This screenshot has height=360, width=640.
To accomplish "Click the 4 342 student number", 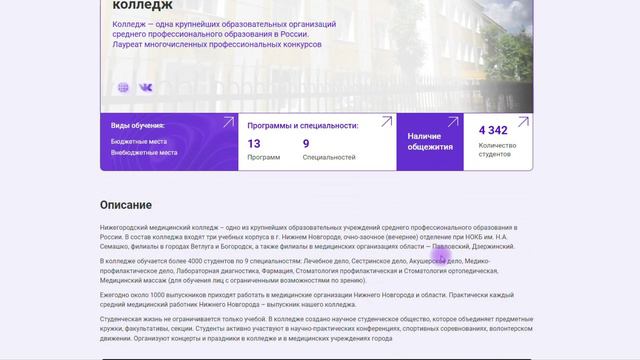I will [493, 130].
